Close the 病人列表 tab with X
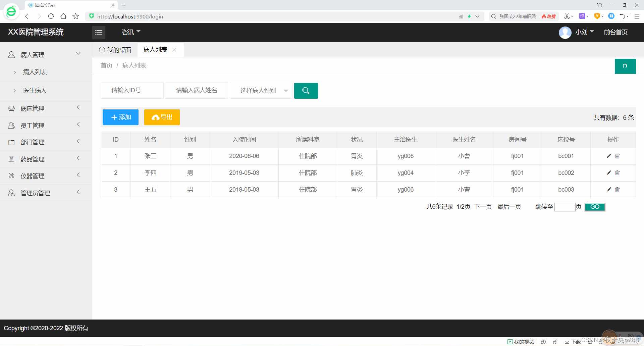This screenshot has height=346, width=644. pos(174,50)
